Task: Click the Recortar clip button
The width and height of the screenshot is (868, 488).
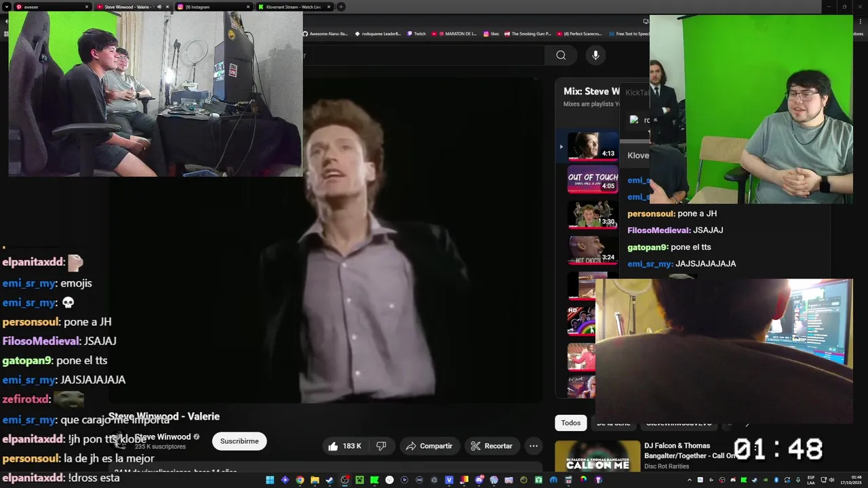Action: point(492,446)
